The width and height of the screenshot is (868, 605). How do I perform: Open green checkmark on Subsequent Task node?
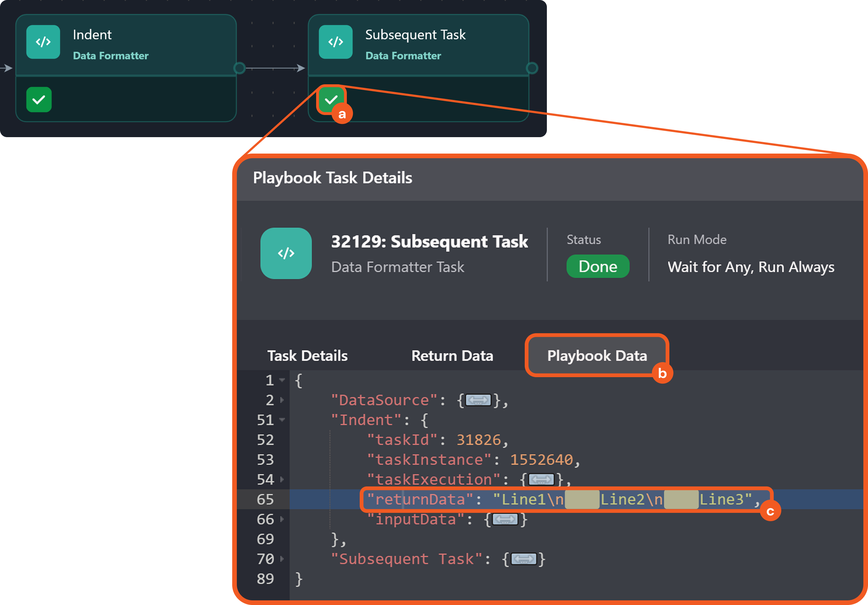point(331,100)
